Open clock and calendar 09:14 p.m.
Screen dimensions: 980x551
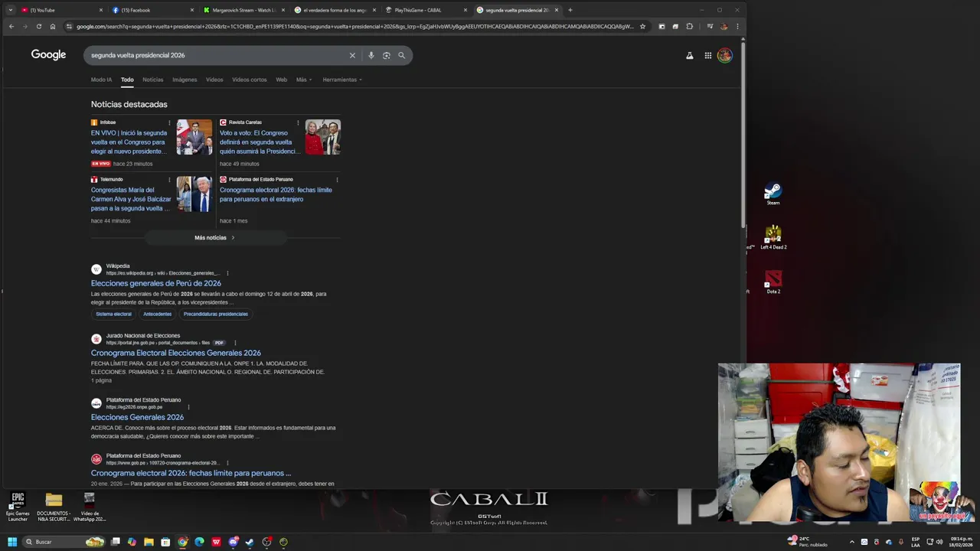click(x=961, y=542)
